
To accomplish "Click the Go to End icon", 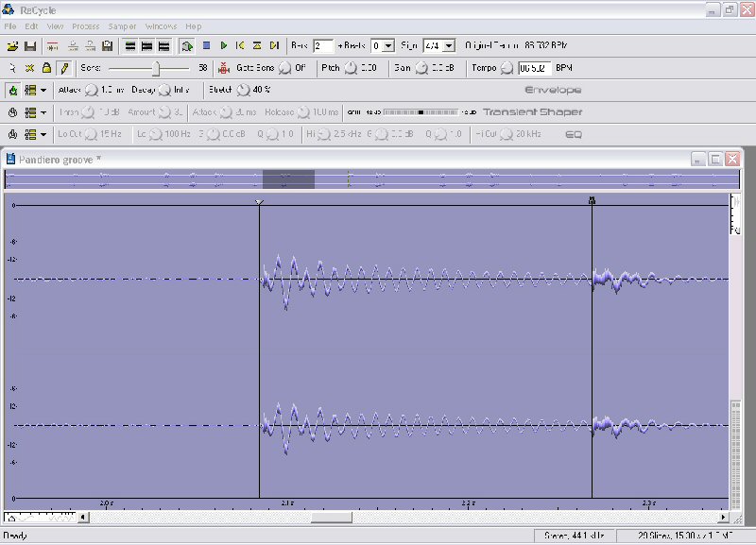I will (274, 45).
